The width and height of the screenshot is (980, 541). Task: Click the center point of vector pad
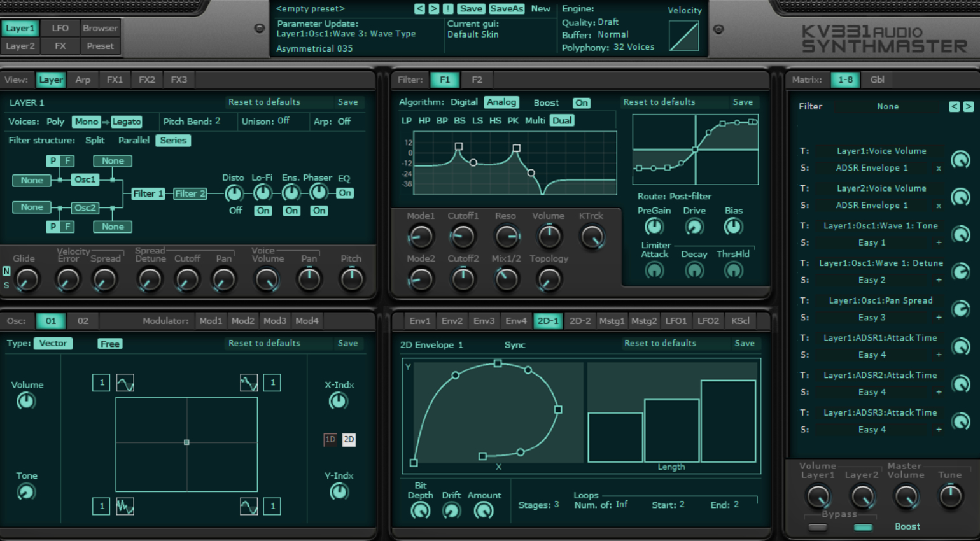186,442
